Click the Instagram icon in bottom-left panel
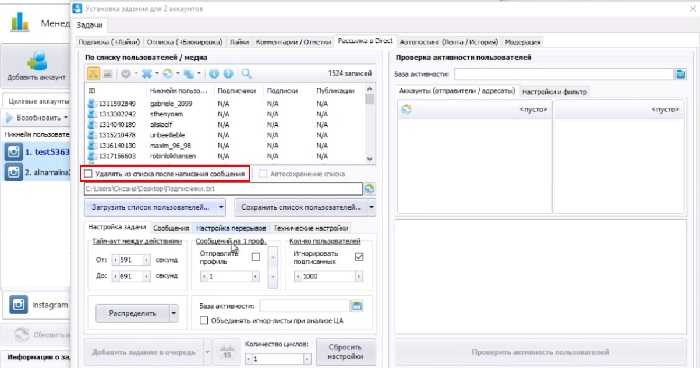Viewport: 700px width, 368px height. (19, 305)
